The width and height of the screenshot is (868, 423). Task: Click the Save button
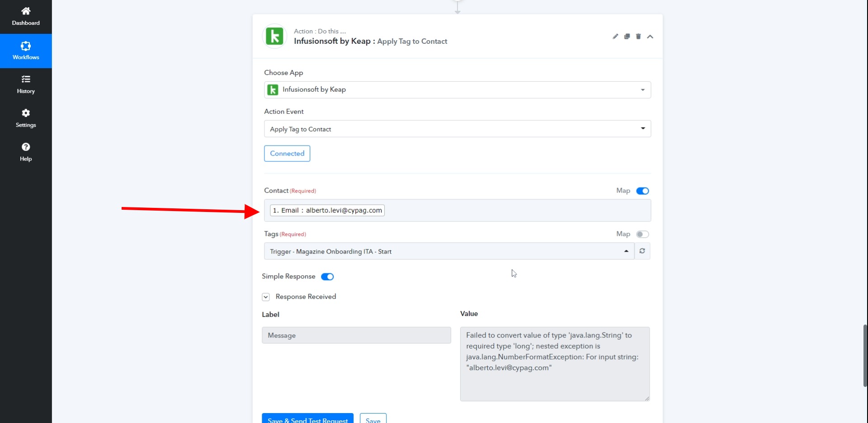coord(373,418)
